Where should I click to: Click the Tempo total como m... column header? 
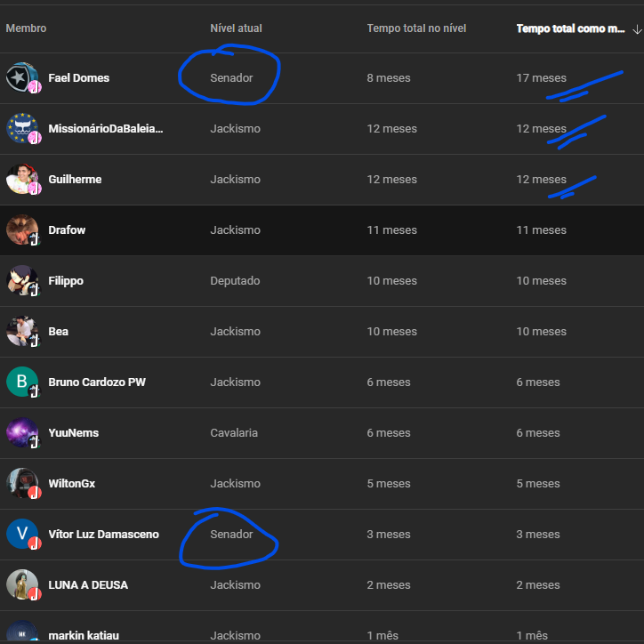point(570,28)
